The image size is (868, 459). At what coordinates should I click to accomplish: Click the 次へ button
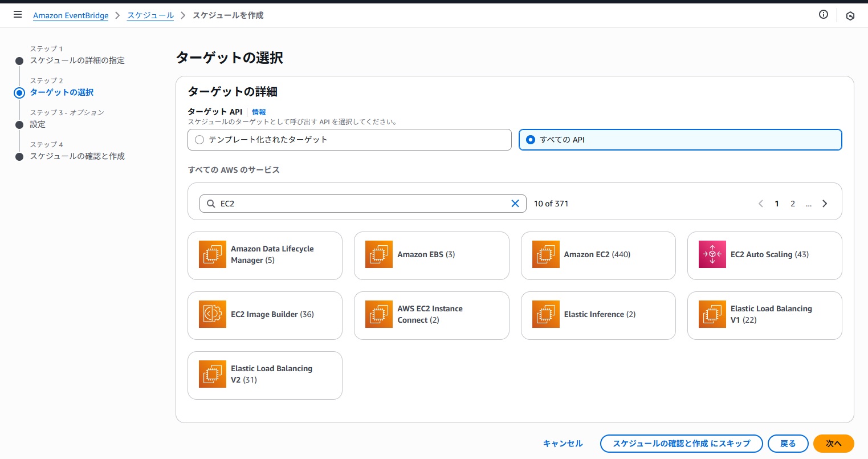click(833, 444)
